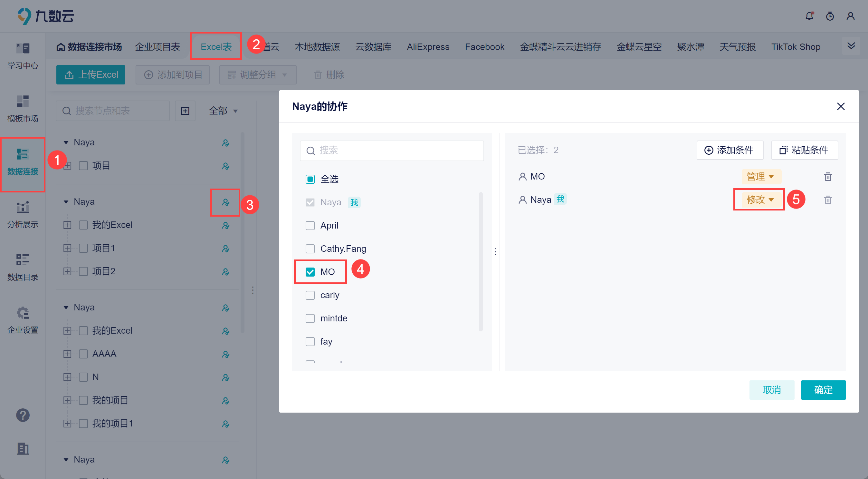Go to 学习中心 sidebar item

[23, 56]
